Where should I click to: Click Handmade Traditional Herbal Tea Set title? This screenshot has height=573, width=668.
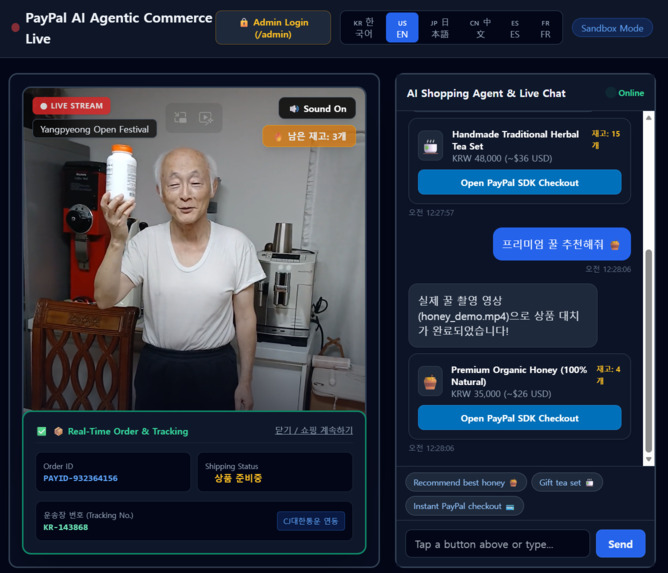pos(515,140)
